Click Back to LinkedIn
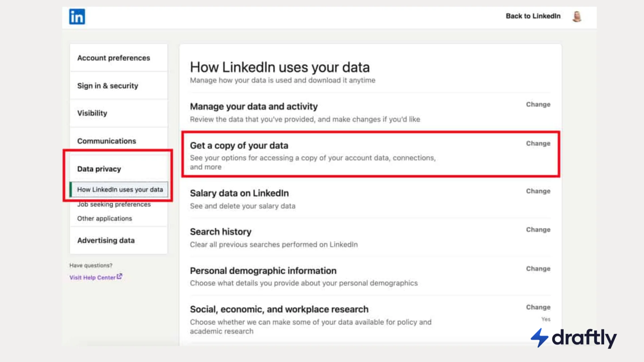This screenshot has width=644, height=362. (533, 16)
